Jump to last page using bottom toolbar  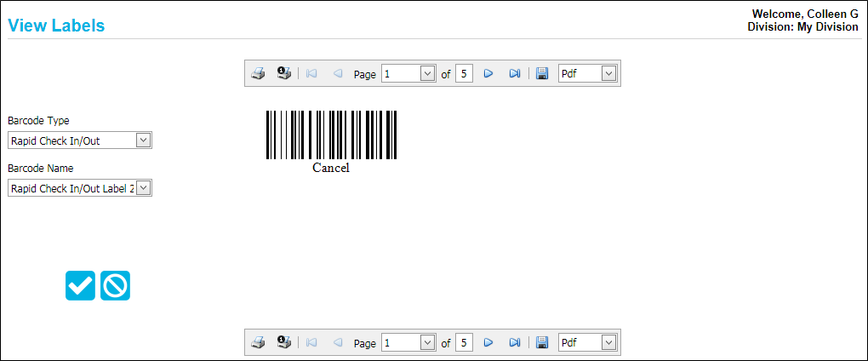(515, 343)
